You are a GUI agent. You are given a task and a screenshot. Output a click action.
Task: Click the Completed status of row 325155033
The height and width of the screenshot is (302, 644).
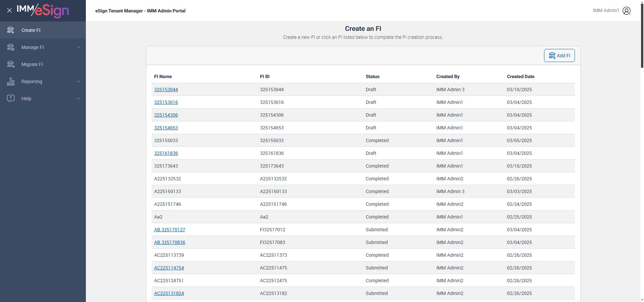coord(377,140)
